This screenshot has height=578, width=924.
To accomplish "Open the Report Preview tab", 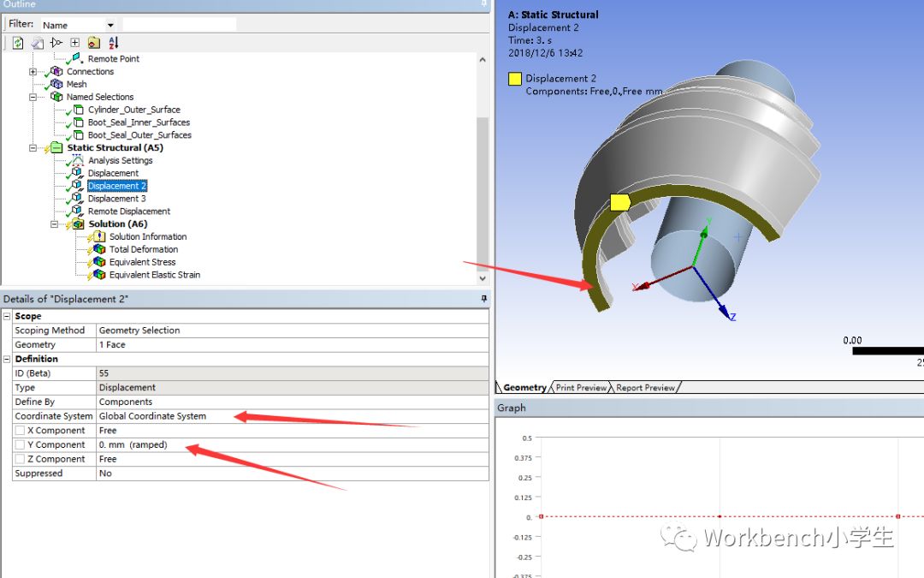I will coord(647,388).
